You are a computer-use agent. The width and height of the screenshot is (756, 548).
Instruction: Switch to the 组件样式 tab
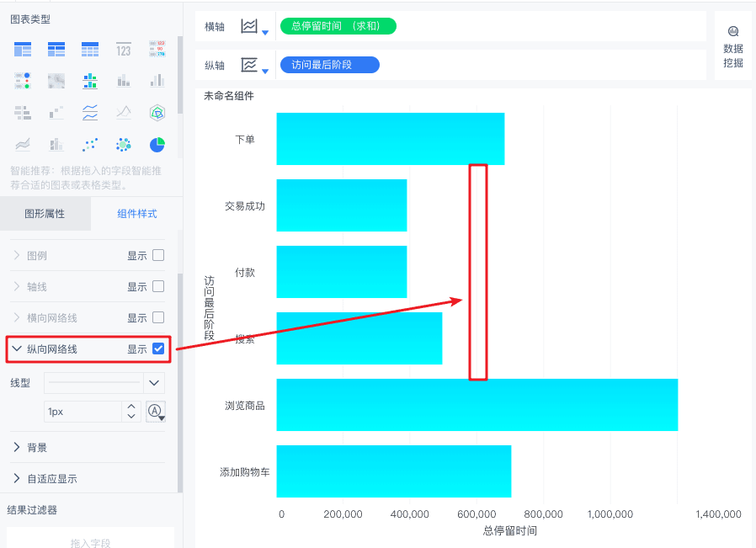tap(137, 214)
